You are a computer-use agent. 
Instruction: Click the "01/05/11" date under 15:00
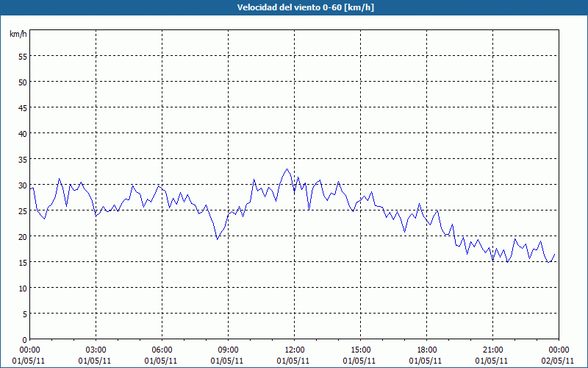[x=359, y=361]
